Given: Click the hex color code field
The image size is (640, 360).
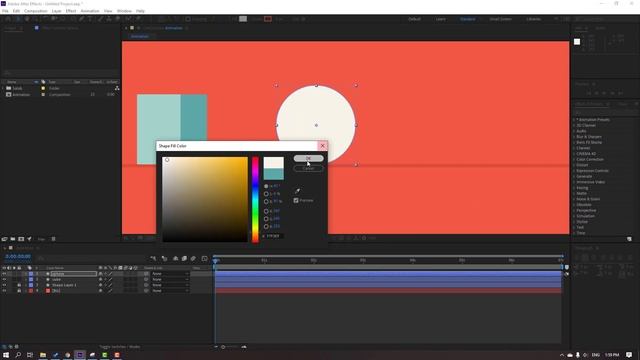Looking at the screenshot, I should tap(274, 236).
